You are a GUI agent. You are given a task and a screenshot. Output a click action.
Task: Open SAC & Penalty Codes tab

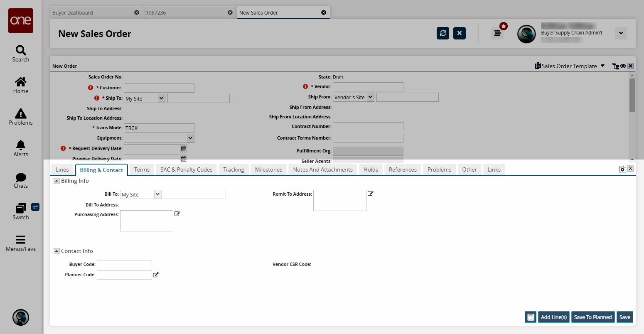pos(187,169)
